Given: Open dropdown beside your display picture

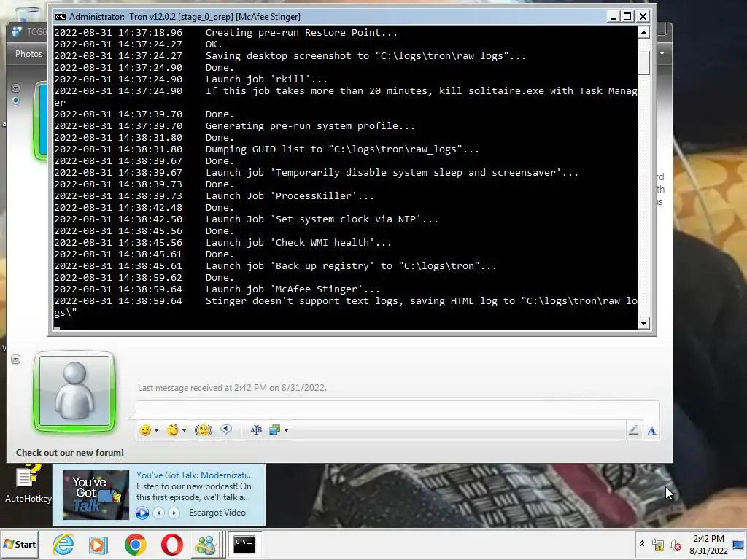Looking at the screenshot, I should 16,359.
